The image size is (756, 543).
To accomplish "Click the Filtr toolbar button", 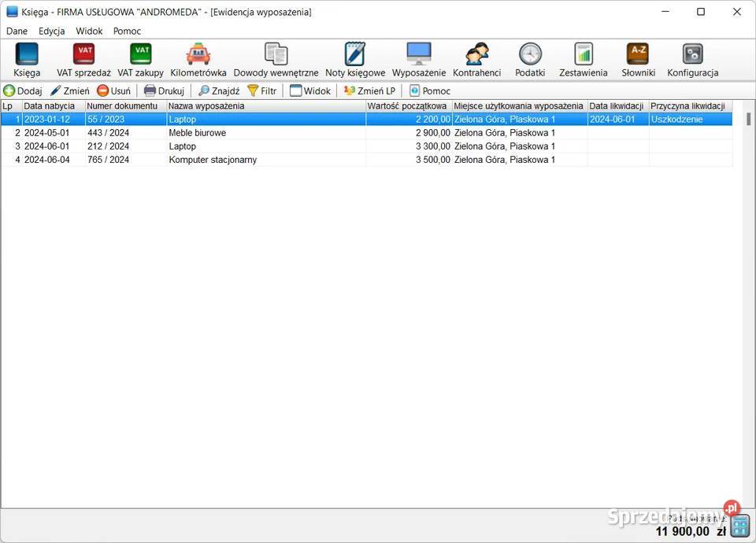I will click(x=261, y=90).
